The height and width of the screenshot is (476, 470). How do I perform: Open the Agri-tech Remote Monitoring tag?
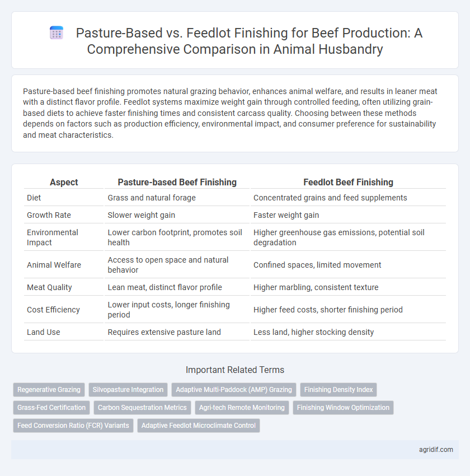[x=242, y=407]
